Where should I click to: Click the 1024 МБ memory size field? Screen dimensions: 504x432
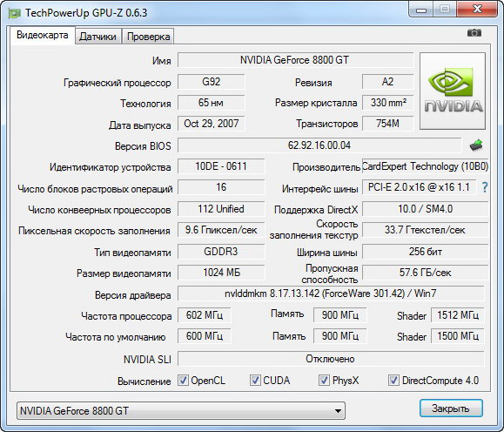pos(221,273)
